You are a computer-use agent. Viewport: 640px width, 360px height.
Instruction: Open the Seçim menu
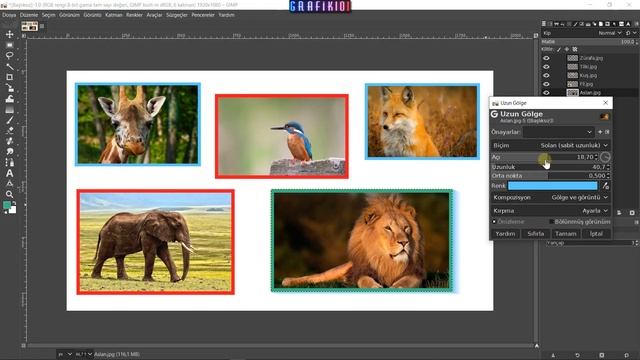[x=48, y=15]
